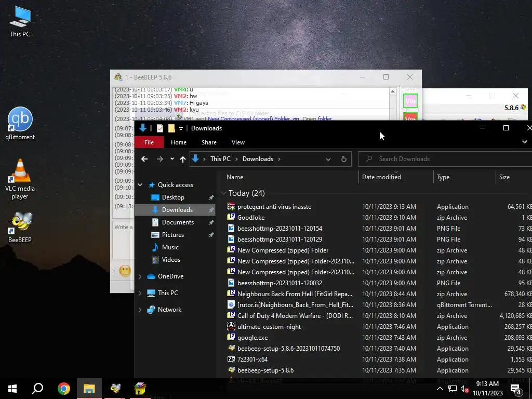Switch to BeeBEEP taskbar icon
This screenshot has height=399, width=532.
[x=115, y=389]
